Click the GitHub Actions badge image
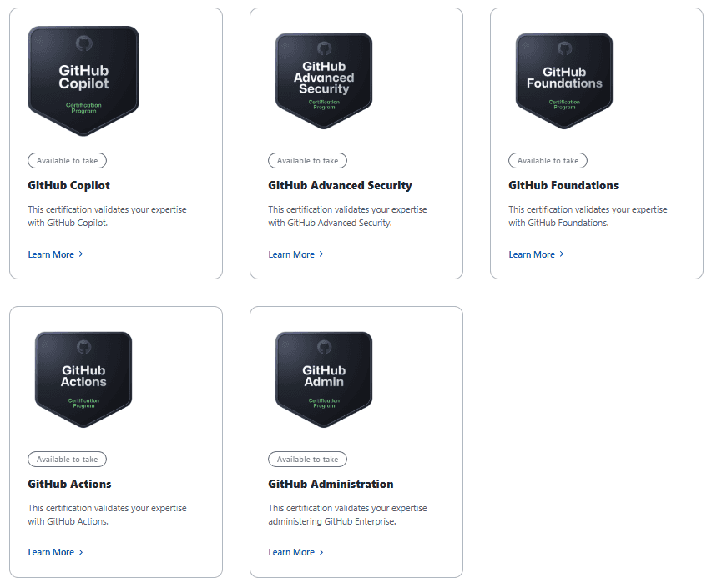This screenshot has width=712, height=588. (x=83, y=379)
